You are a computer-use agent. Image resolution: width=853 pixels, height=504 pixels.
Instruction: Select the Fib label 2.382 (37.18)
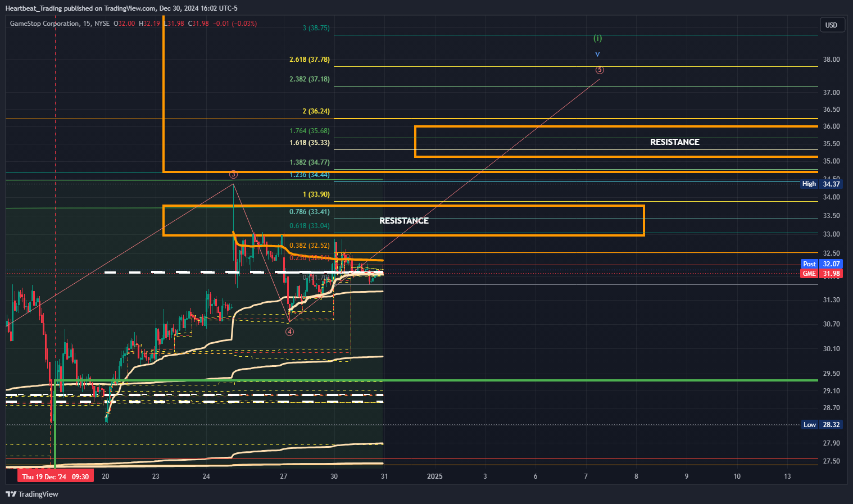click(x=310, y=79)
